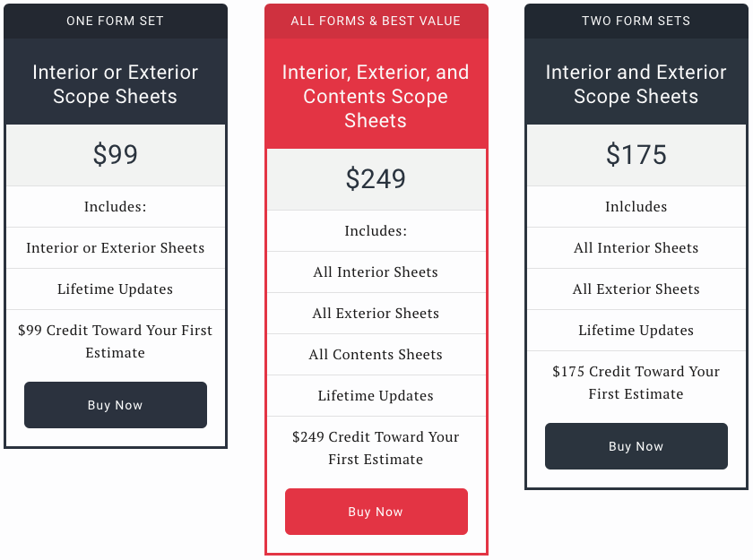This screenshot has width=753, height=560.
Task: Select the All Contents Sheets row
Action: click(x=376, y=355)
